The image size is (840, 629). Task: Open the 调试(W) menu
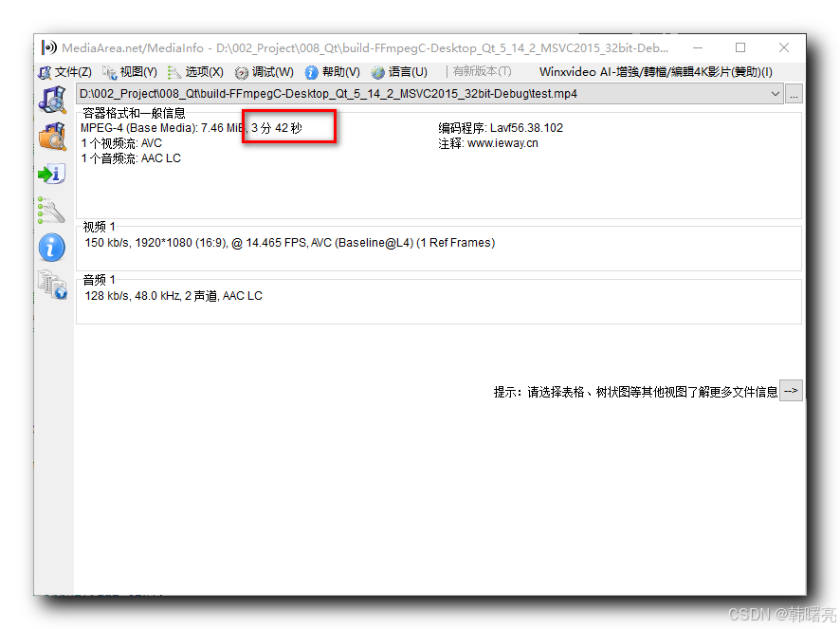click(x=265, y=72)
